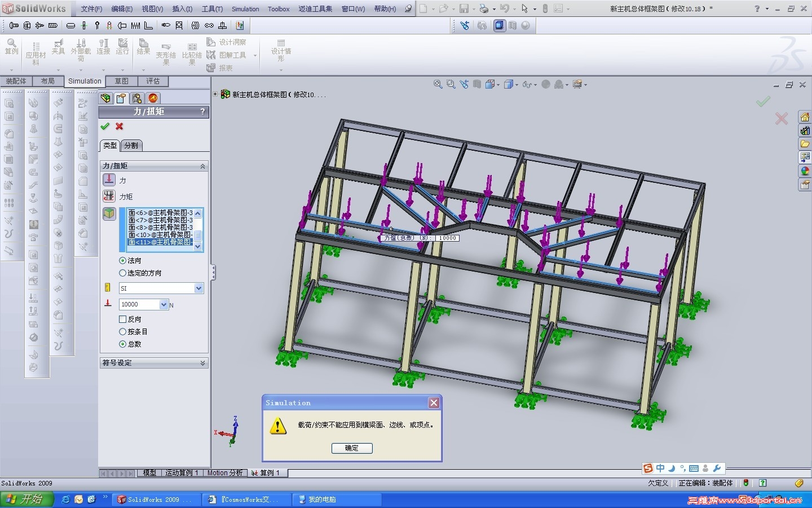This screenshot has width=812, height=508.
Task: Select the 法向 (Normal) radio button
Action: tap(122, 261)
